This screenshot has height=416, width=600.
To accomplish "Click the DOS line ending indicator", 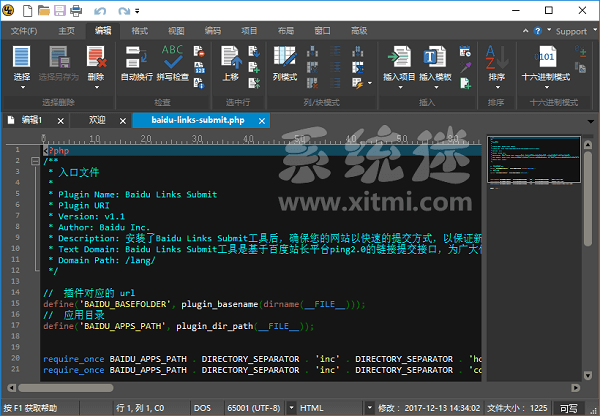I will coord(202,408).
